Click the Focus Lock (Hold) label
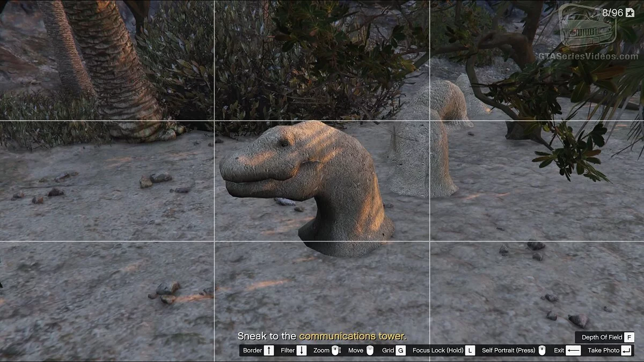644x362 pixels. pyautogui.click(x=438, y=350)
